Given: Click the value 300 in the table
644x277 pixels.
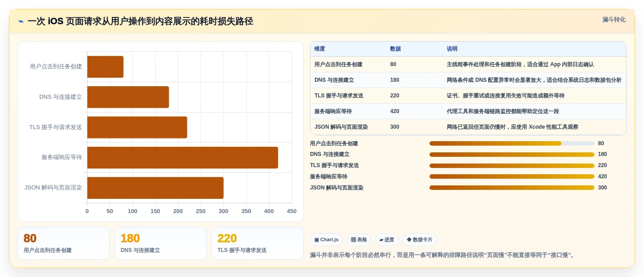Looking at the screenshot, I should 395,127.
